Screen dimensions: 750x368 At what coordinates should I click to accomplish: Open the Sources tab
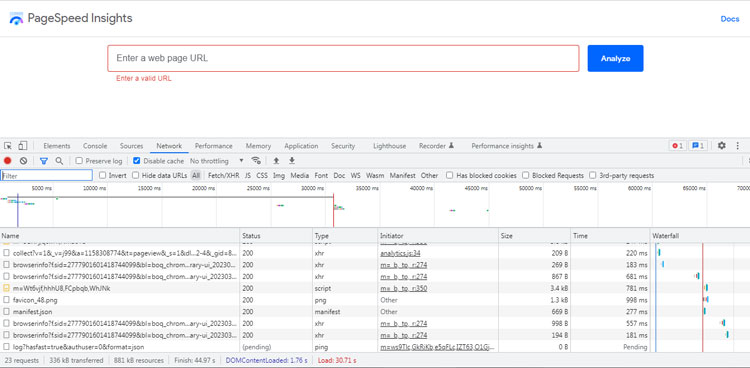[x=132, y=146]
